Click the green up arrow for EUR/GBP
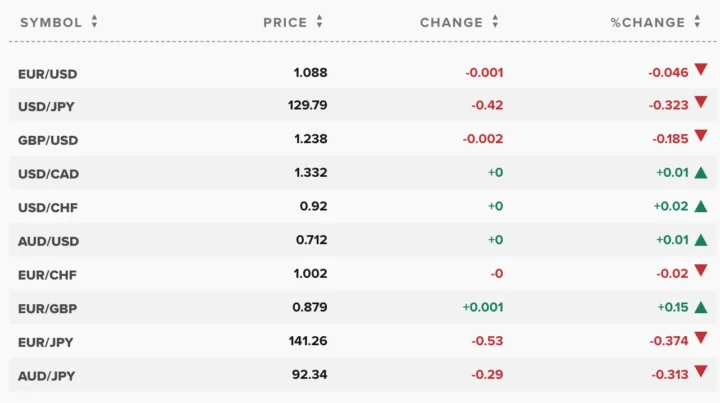Image resolution: width=720 pixels, height=403 pixels. point(701,307)
